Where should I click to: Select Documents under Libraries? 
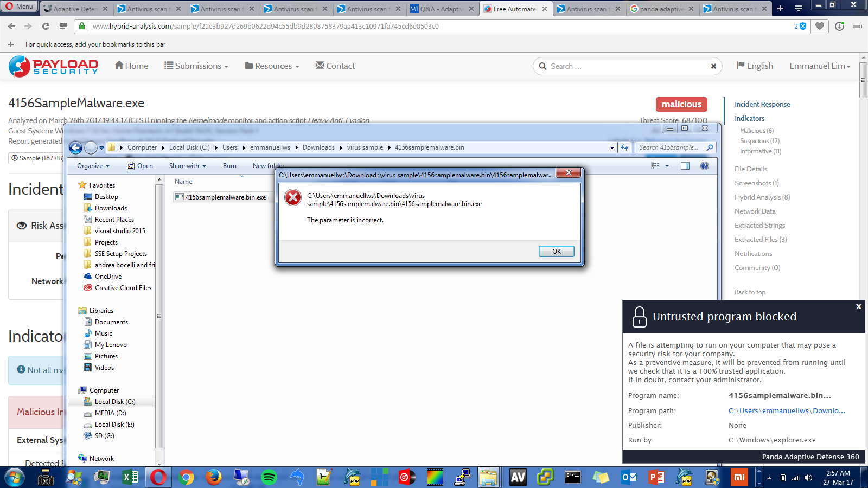pos(111,322)
